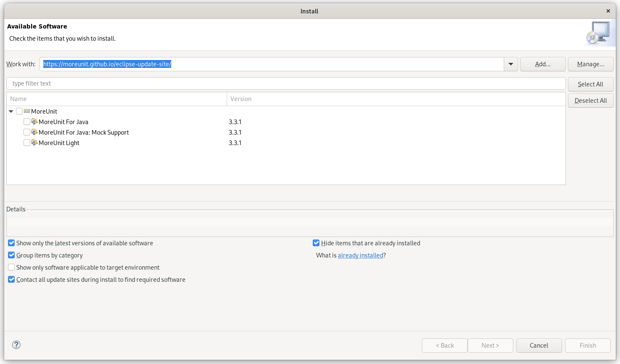Screen dimensions: 620x364
Task: Select the MoreUnit For Java row
Action: [x=286, y=122]
